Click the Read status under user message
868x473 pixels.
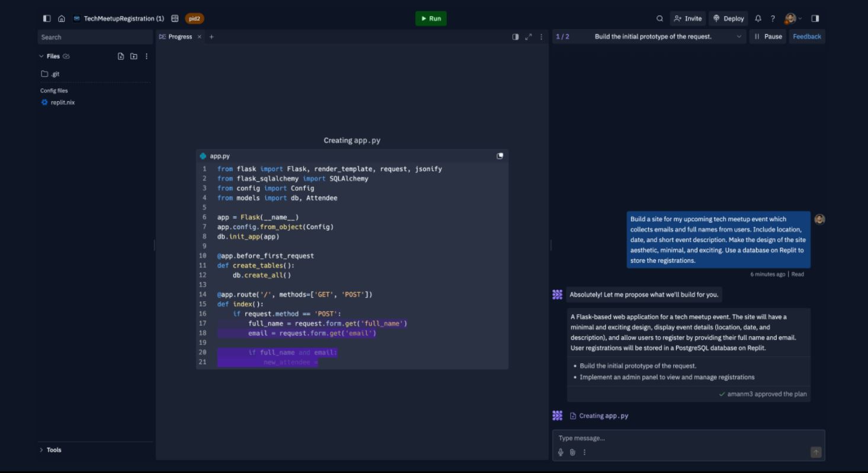tap(798, 274)
